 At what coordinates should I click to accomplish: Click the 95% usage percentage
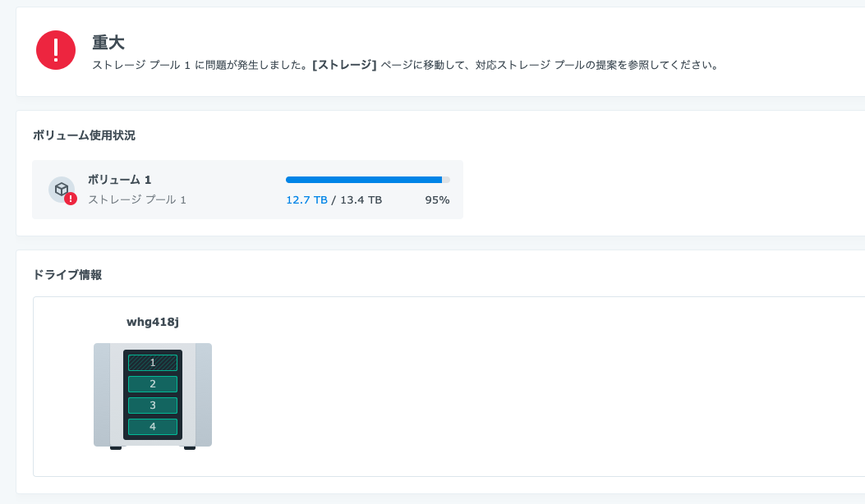tap(437, 200)
